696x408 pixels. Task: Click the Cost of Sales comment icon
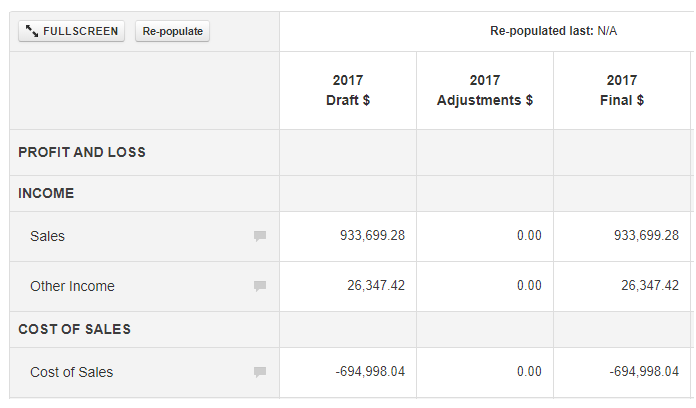click(260, 372)
